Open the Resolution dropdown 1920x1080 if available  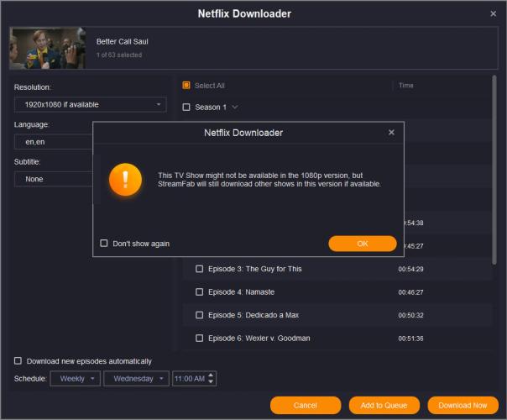pos(91,104)
